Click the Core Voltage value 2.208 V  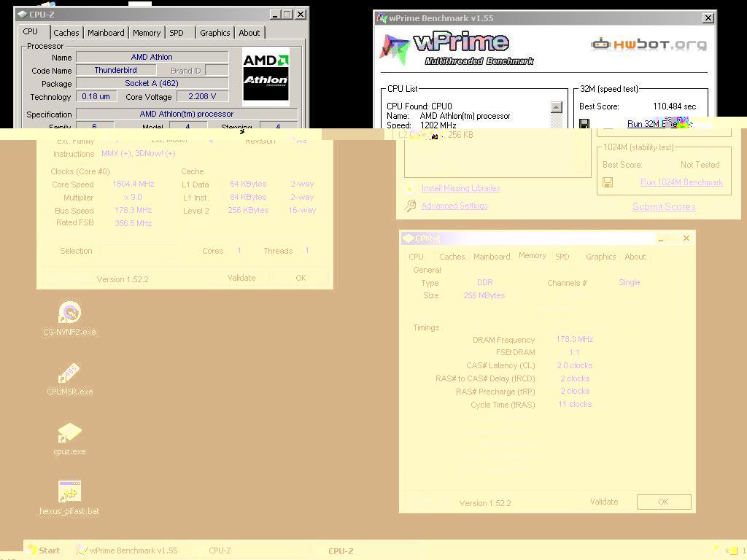(202, 96)
